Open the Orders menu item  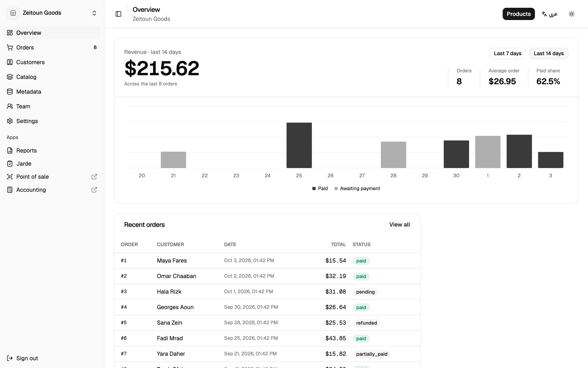tap(52, 47)
